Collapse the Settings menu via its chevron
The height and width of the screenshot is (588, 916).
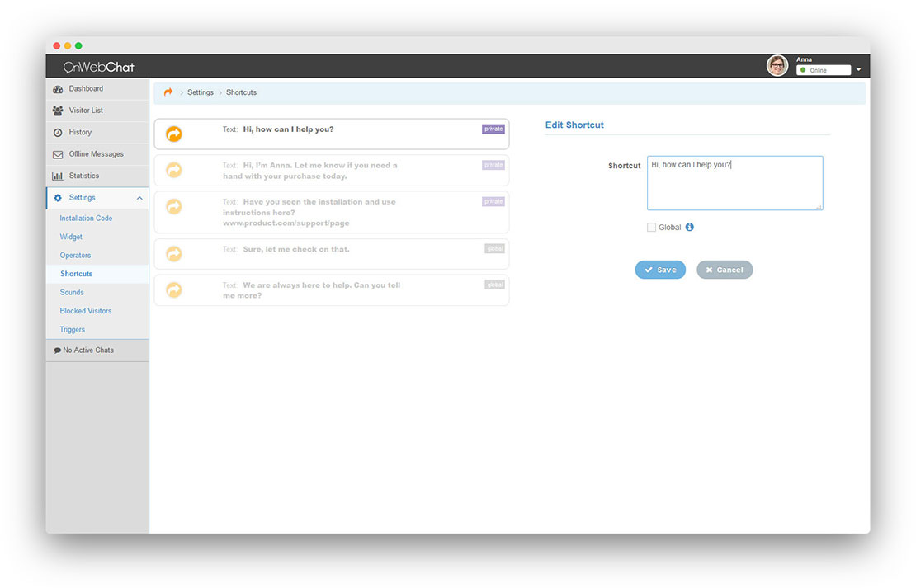tap(140, 198)
